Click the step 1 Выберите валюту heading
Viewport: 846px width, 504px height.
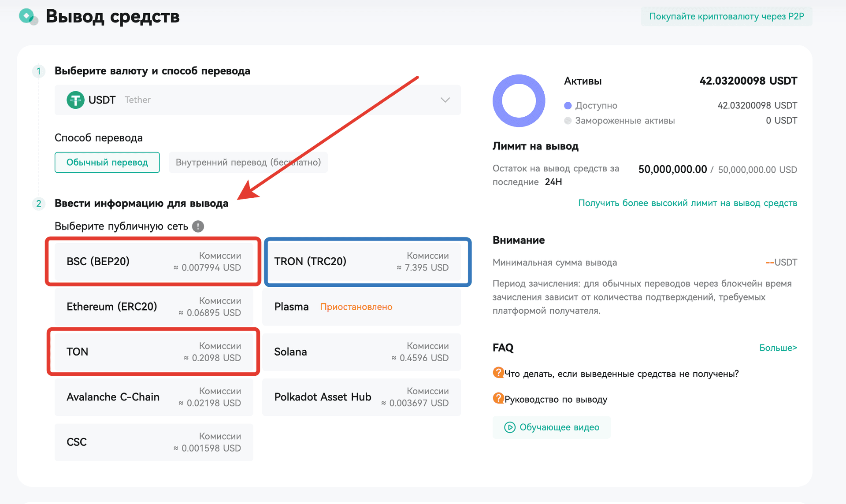[x=152, y=71]
